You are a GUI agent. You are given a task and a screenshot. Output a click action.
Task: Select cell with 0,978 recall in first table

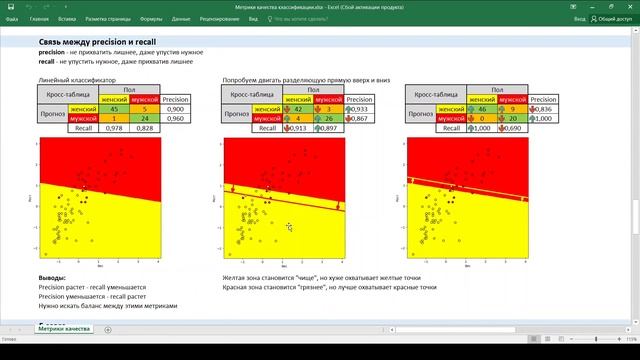(114, 128)
